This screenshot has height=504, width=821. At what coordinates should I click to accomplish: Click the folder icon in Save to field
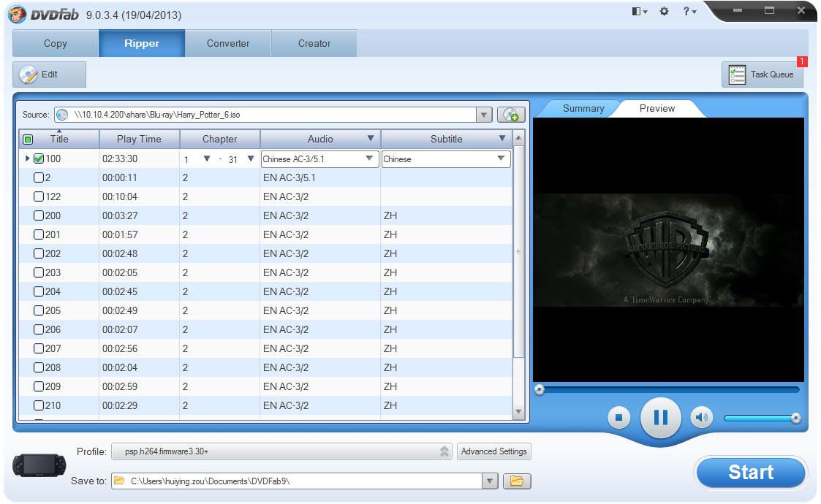point(119,481)
